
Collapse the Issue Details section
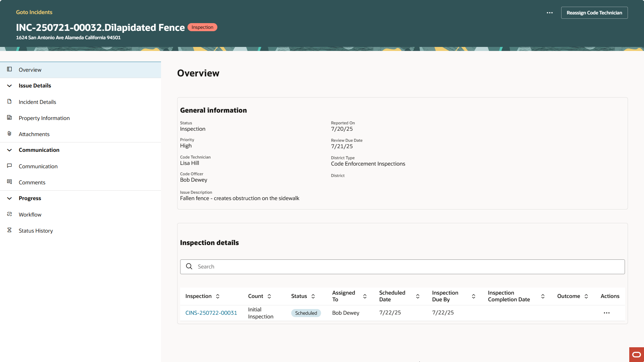click(x=9, y=85)
